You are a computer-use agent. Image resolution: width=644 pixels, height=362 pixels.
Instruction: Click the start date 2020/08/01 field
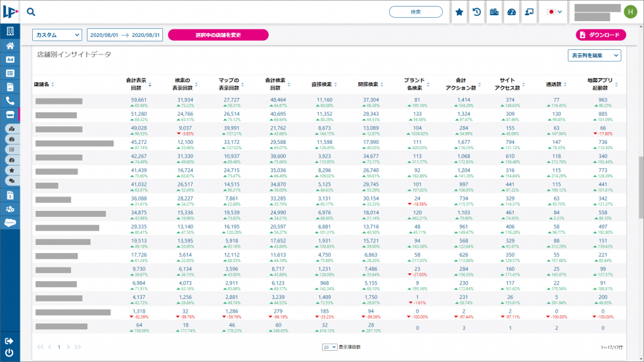click(x=104, y=35)
